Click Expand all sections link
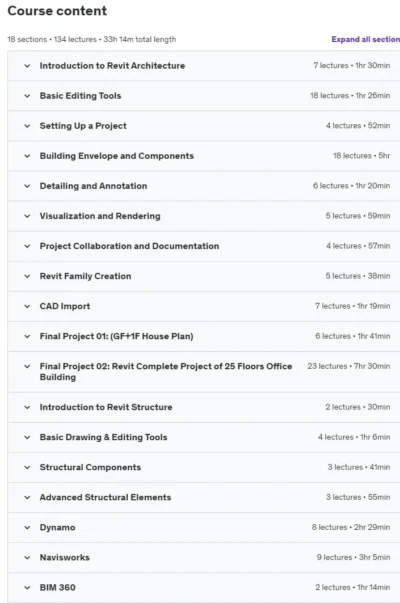The height and width of the screenshot is (603, 400). click(365, 39)
